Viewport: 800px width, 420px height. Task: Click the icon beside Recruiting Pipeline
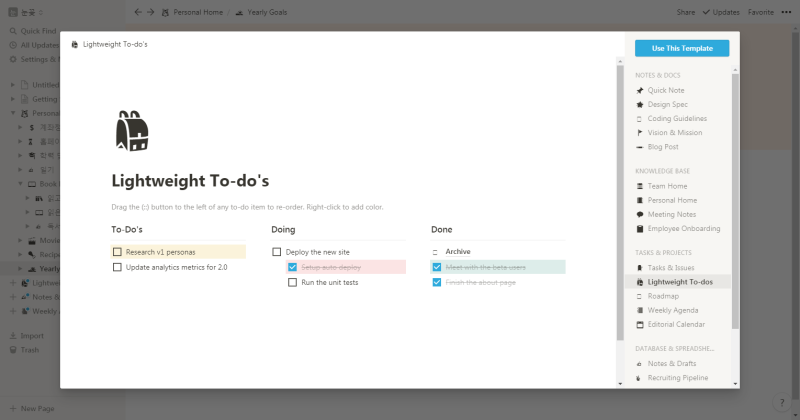click(640, 378)
